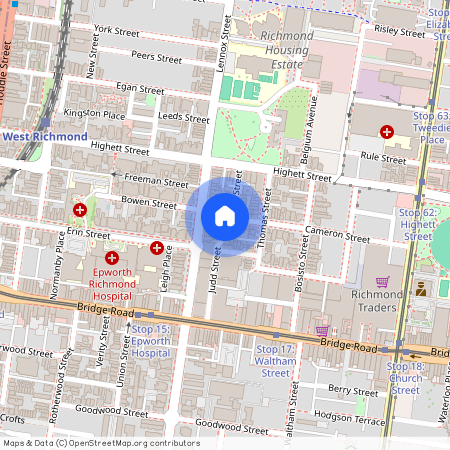Screen dimensions: 450x450
Task: Click the West Richmond station square marker
Action: 46,122
